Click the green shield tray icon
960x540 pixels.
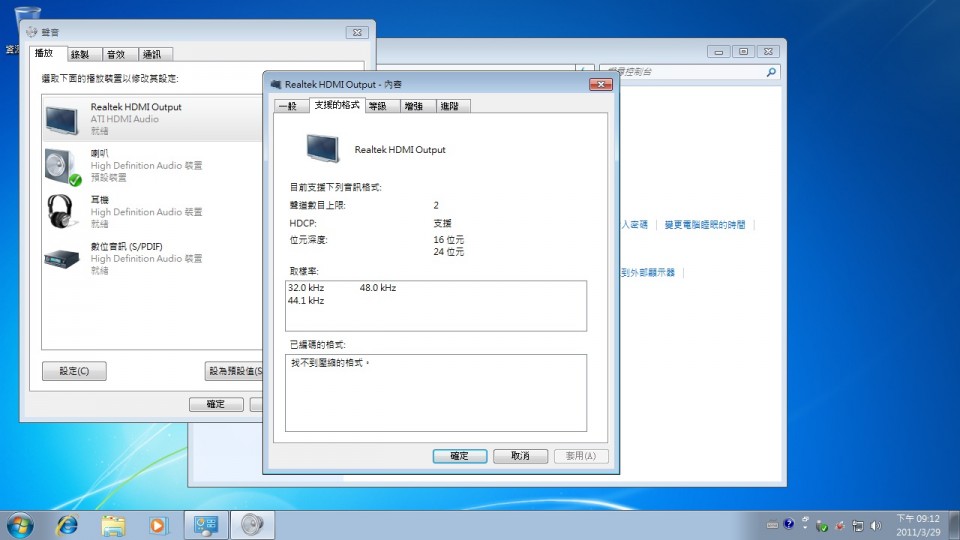point(822,526)
